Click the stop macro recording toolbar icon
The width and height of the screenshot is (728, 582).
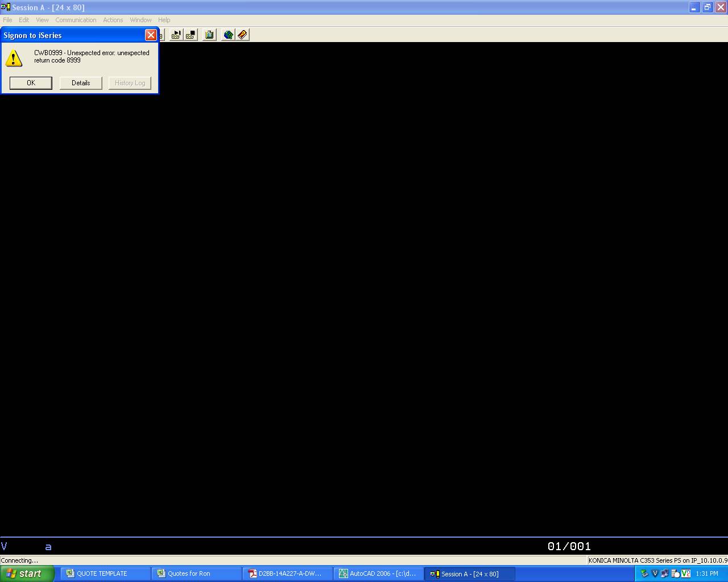[190, 35]
